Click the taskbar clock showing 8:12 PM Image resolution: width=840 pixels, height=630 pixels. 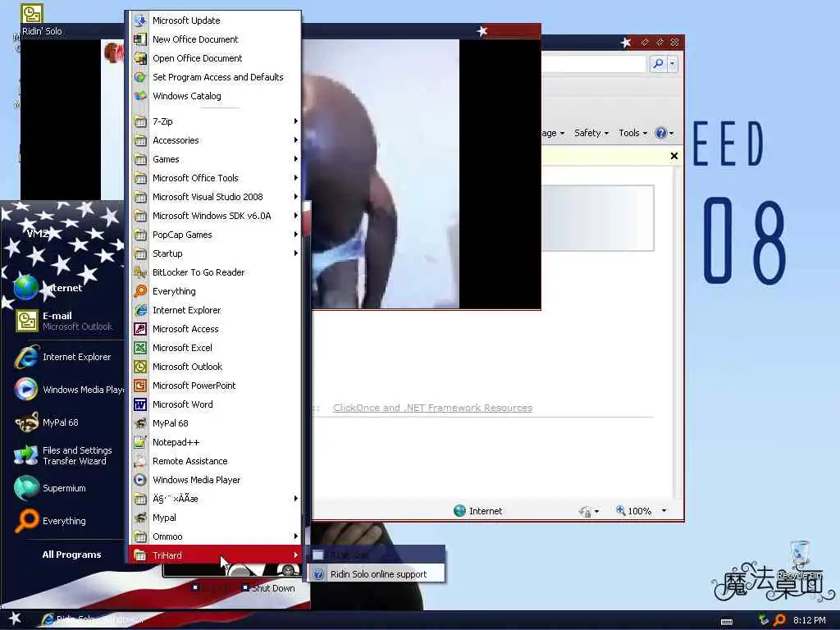tap(809, 620)
